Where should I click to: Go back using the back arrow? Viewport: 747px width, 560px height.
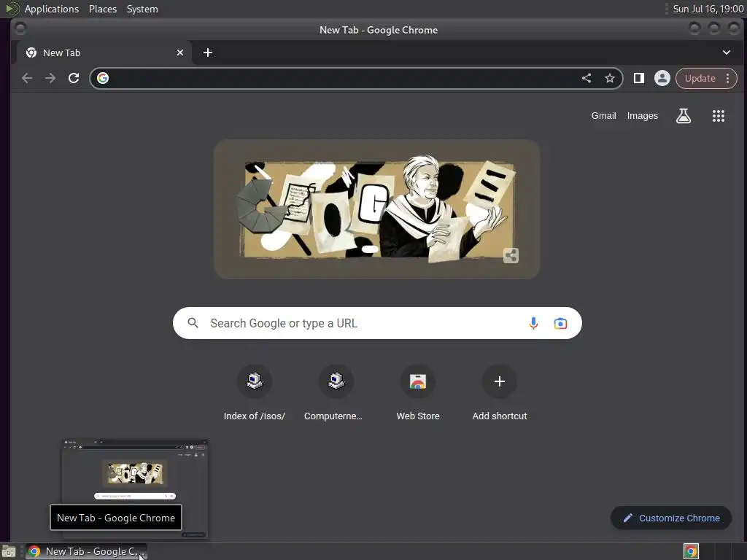pyautogui.click(x=27, y=78)
